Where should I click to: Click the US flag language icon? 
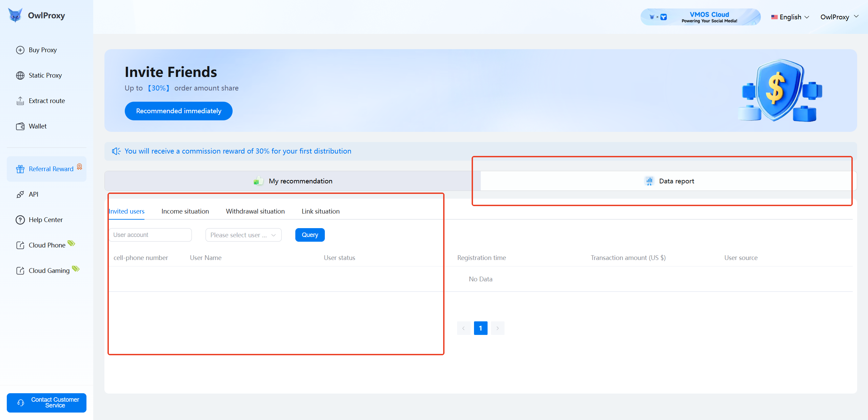[x=774, y=17]
